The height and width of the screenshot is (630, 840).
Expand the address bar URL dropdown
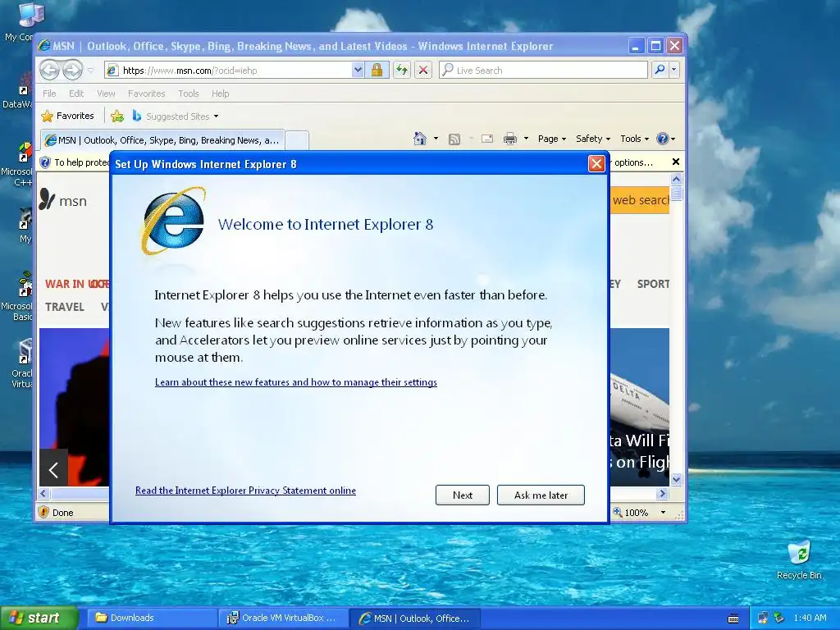pyautogui.click(x=358, y=71)
